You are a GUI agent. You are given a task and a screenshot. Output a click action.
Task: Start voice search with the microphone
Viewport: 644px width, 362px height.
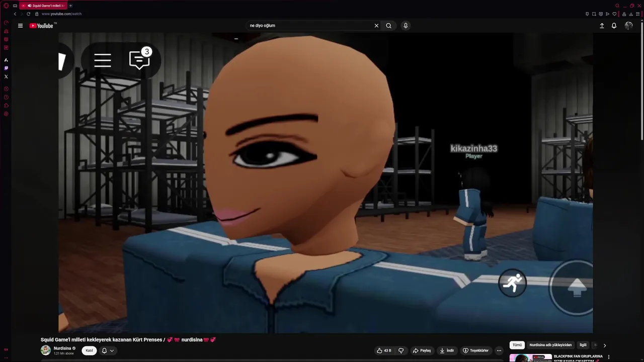click(x=406, y=26)
